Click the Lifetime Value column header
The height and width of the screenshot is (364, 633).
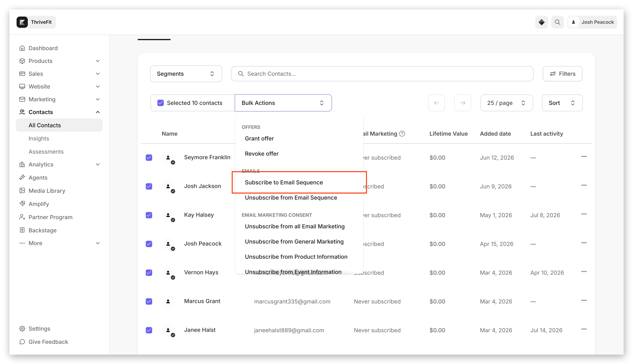click(x=448, y=134)
